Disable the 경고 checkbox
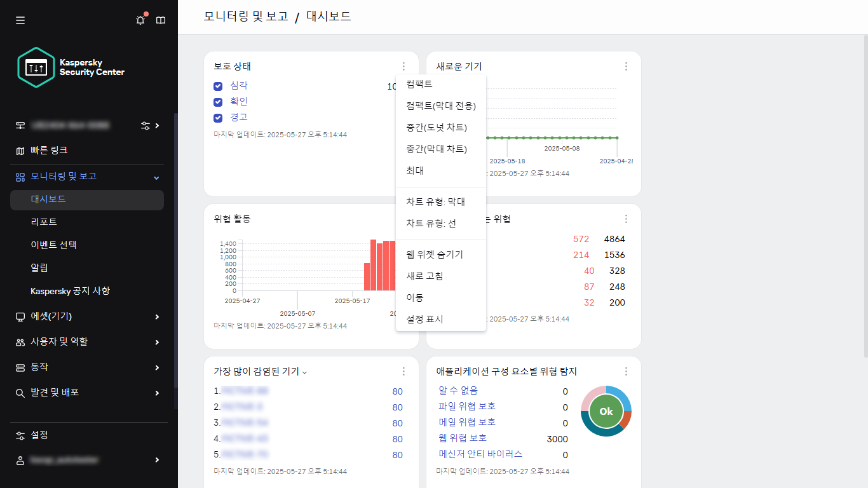 pos(218,117)
